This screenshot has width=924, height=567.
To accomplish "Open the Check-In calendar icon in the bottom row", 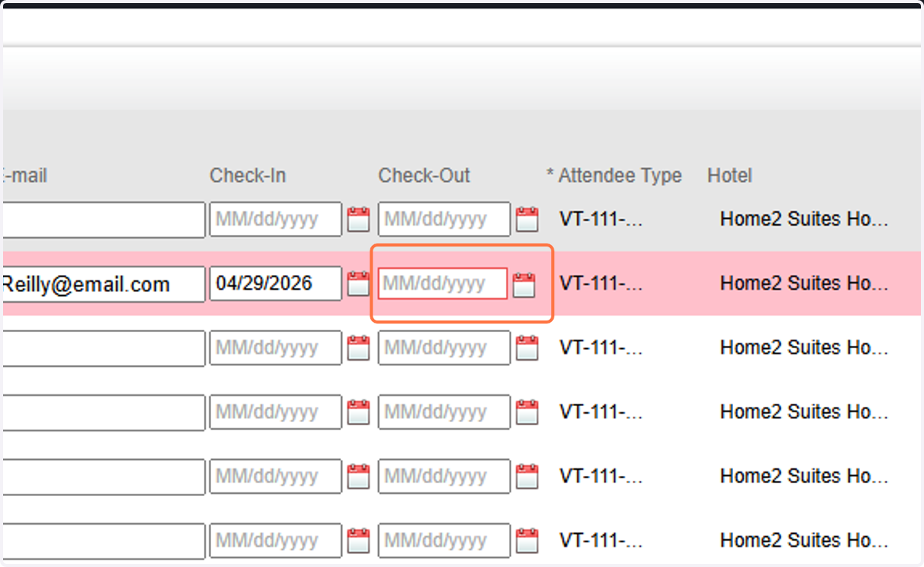I will tap(358, 541).
